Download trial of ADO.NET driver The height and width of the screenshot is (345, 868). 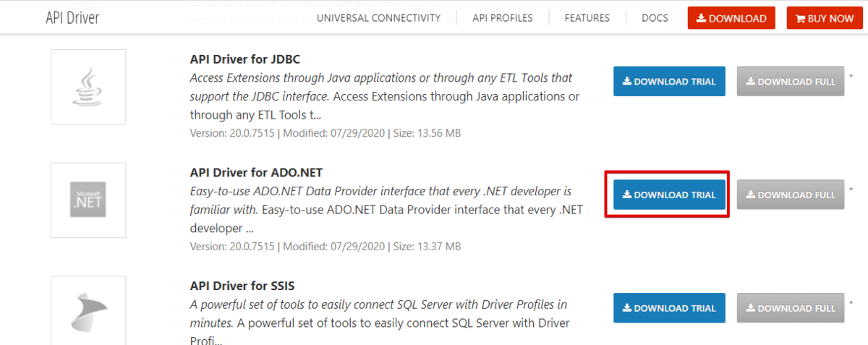669,195
